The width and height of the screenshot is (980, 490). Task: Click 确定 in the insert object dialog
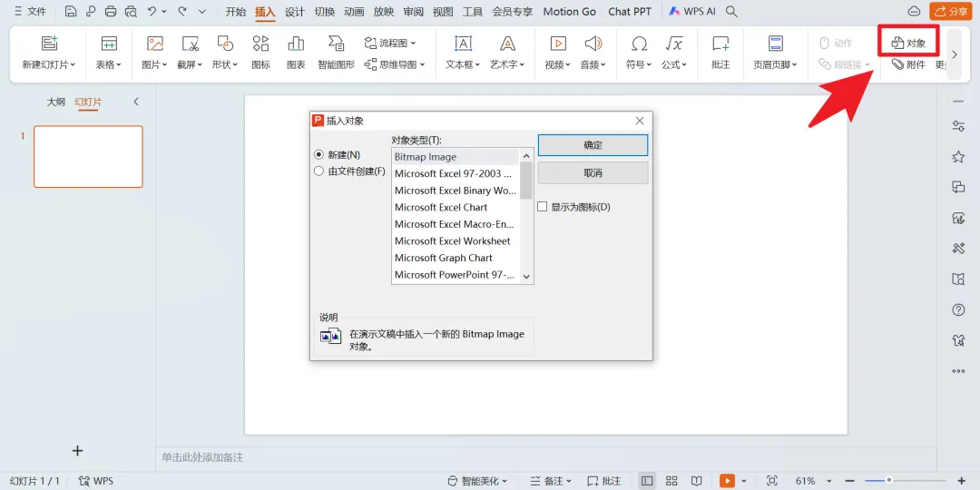pos(593,145)
